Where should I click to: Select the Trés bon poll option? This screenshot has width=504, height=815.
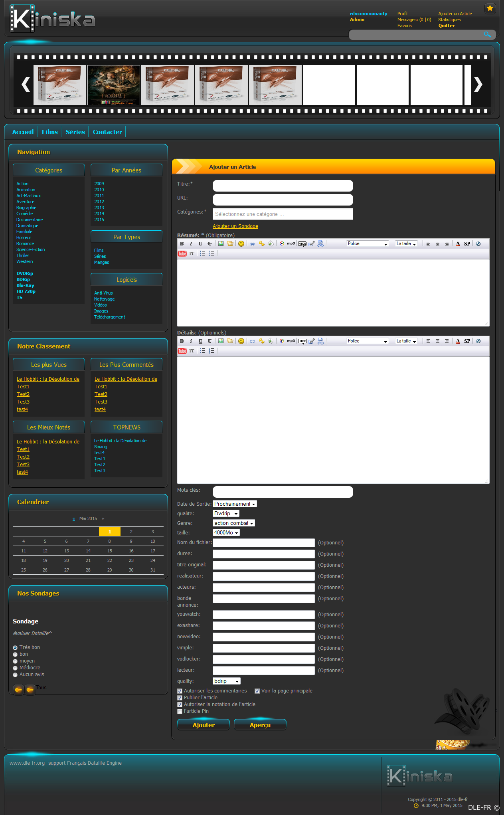(x=15, y=648)
